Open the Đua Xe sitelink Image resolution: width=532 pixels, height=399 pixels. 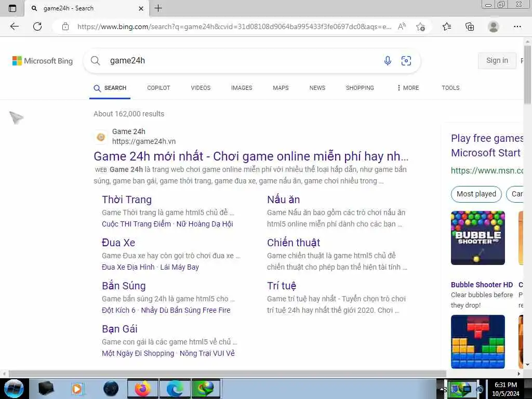(x=118, y=243)
